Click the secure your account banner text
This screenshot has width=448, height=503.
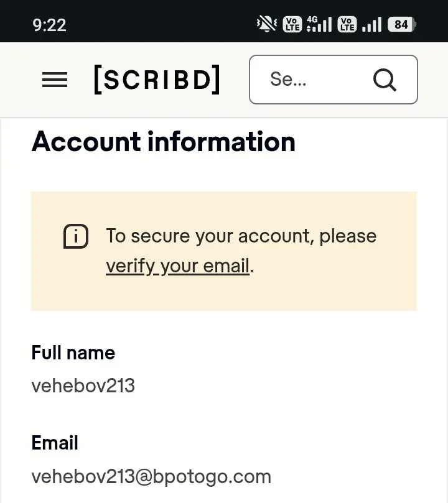(241, 251)
